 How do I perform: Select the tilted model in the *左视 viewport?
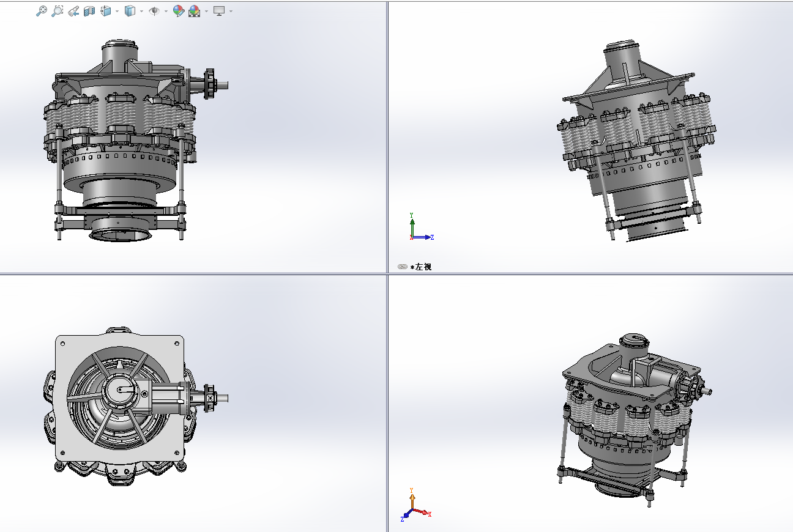[x=636, y=142]
